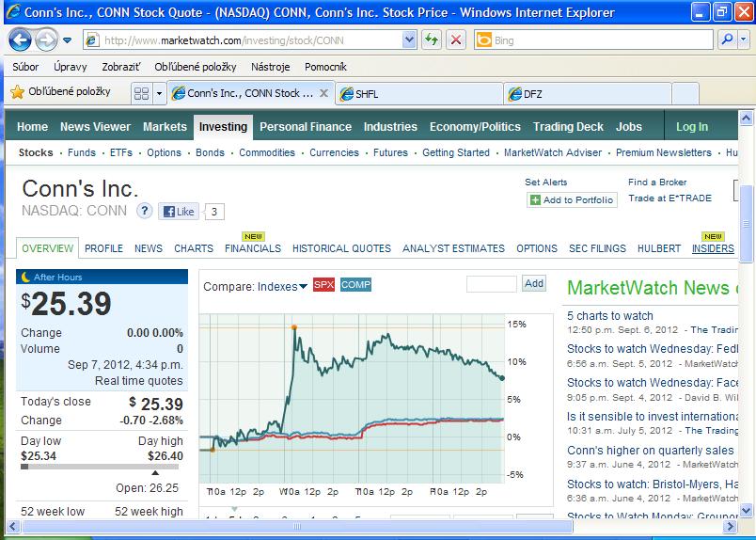Open Conn's higher on quarterly sales article
Screen dimensions: 756x540
pyautogui.click(x=650, y=451)
